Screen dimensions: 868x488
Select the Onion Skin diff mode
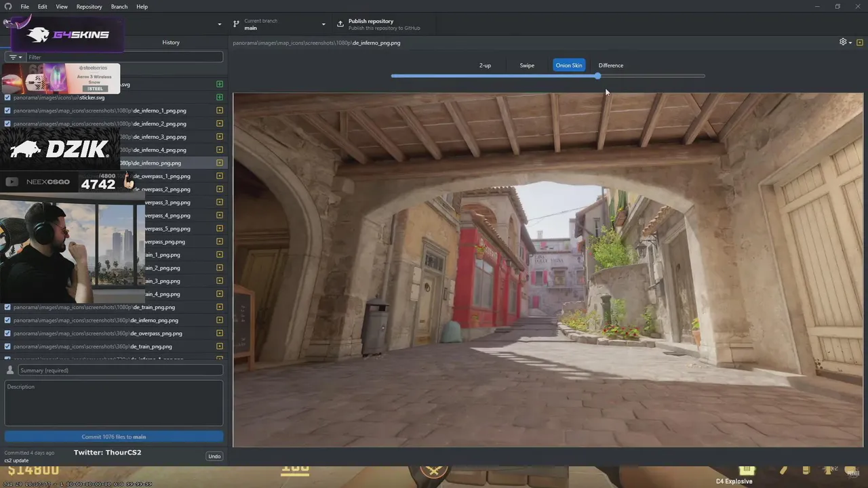pos(569,66)
